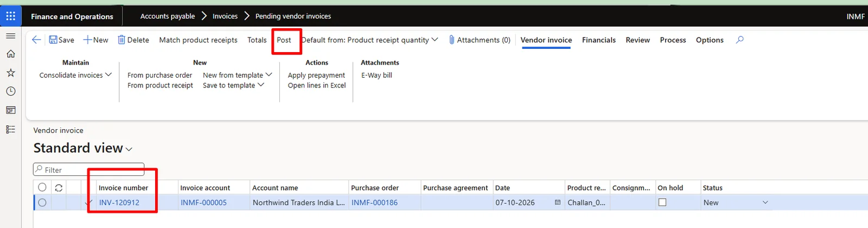Click the INMF company selector

[x=856, y=16]
